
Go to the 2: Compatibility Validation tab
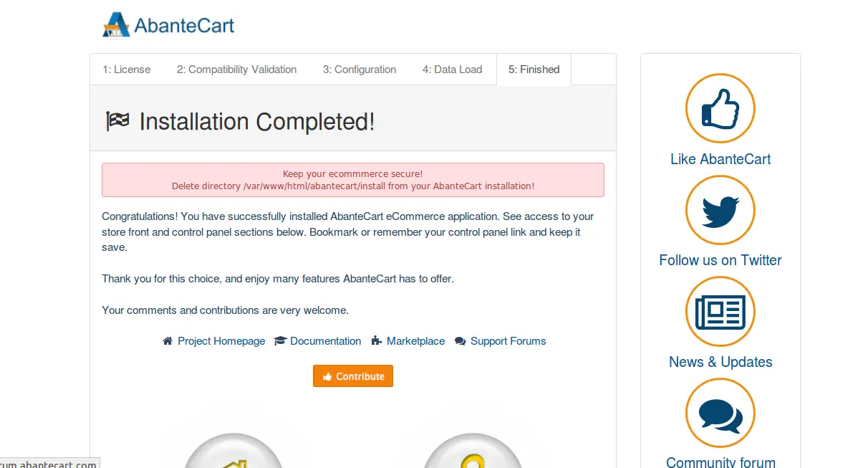(237, 70)
